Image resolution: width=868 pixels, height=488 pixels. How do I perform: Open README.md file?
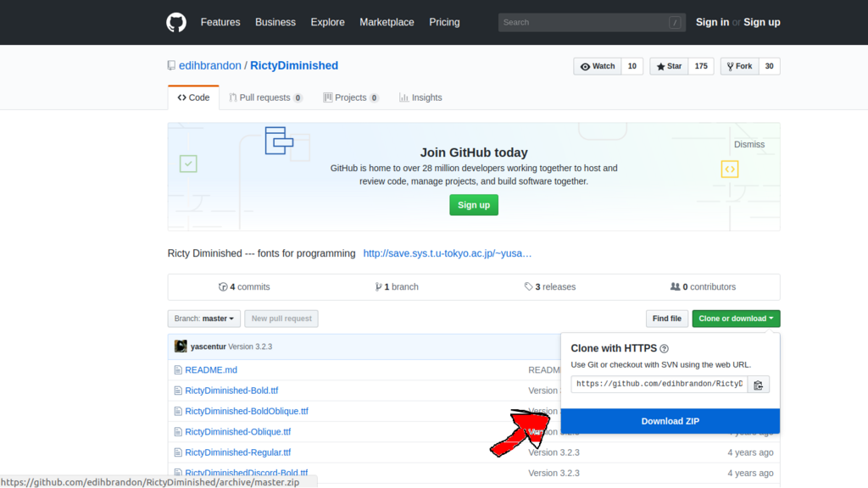[211, 370]
